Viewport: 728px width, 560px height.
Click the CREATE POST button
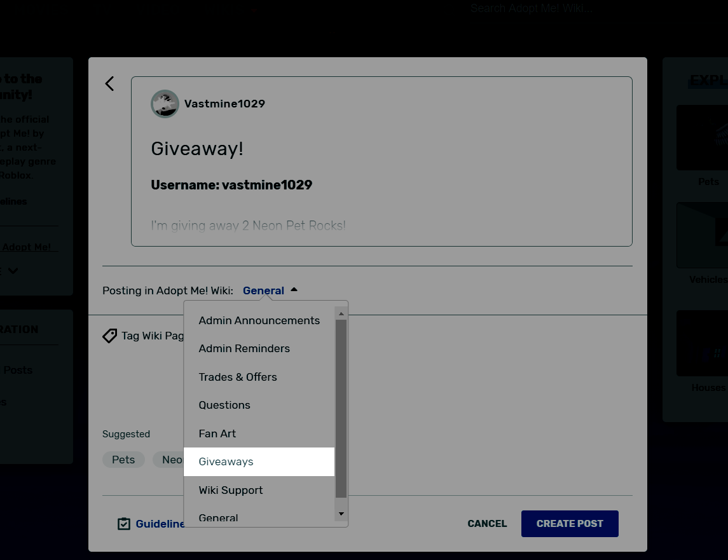tap(570, 524)
